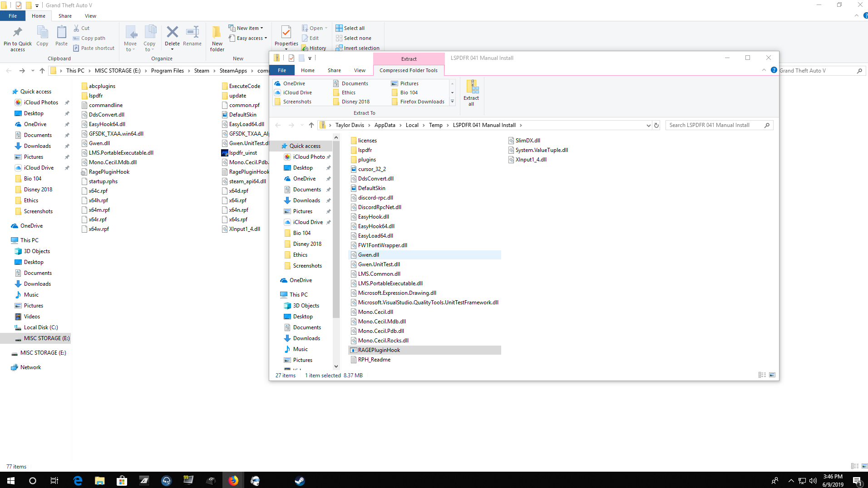Screen dimensions: 868x488
Task: Select RAGEPluginHook file in LSPDFR window
Action: pos(424,350)
